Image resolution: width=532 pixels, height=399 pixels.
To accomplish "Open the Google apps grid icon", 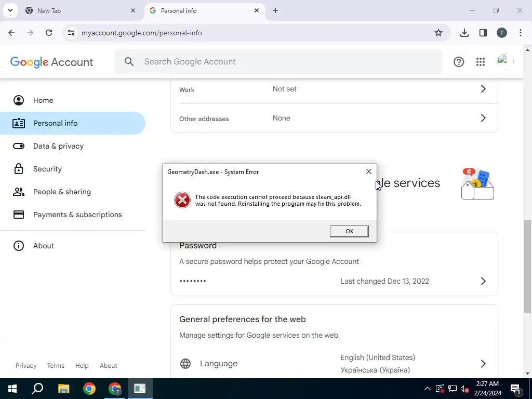I will click(481, 62).
